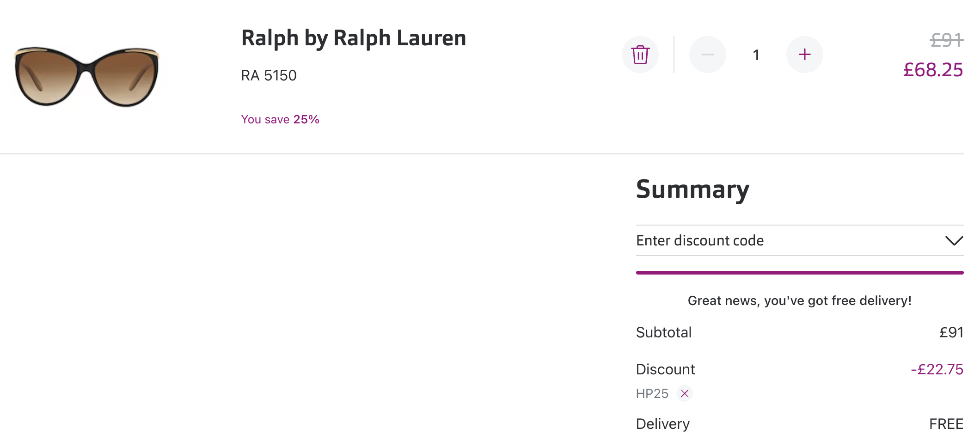980x440 pixels.
Task: Select the RA 5150 model text
Action: click(x=269, y=75)
